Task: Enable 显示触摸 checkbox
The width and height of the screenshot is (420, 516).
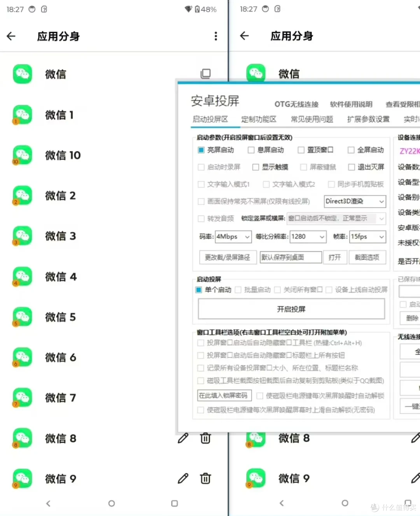Action: [255, 167]
